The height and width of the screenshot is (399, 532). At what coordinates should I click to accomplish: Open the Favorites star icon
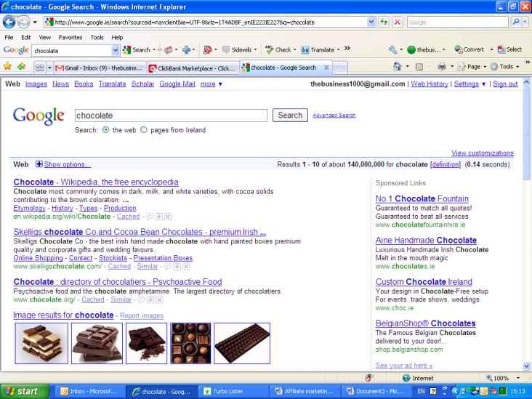(x=7, y=68)
